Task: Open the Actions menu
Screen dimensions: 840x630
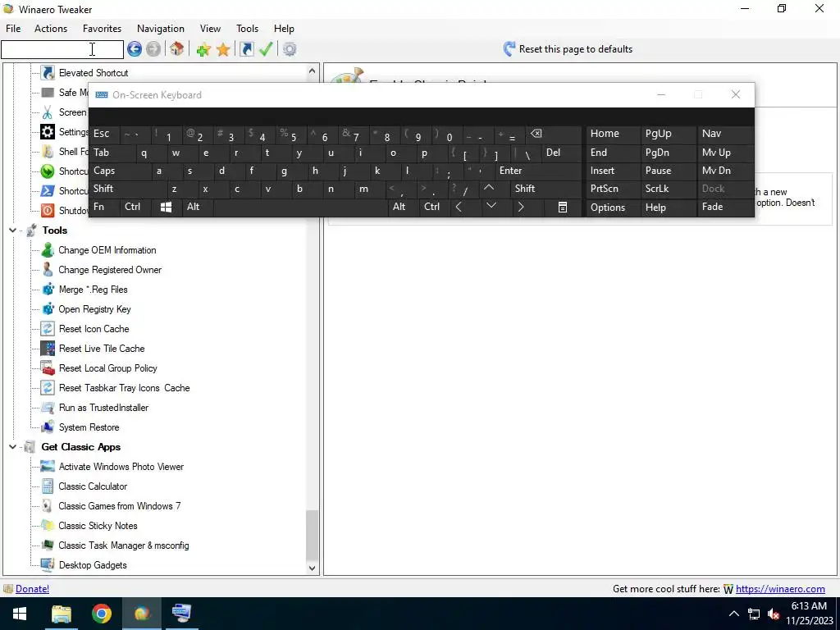Action: [51, 29]
